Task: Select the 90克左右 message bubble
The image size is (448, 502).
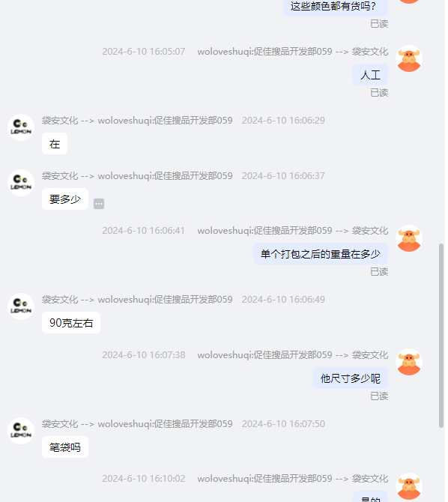Action: pos(71,322)
